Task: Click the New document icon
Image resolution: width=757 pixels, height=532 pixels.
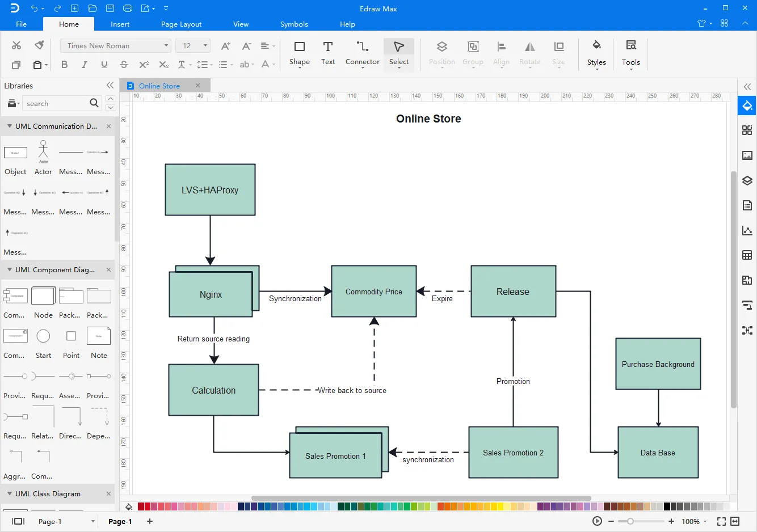Action: tap(74, 9)
